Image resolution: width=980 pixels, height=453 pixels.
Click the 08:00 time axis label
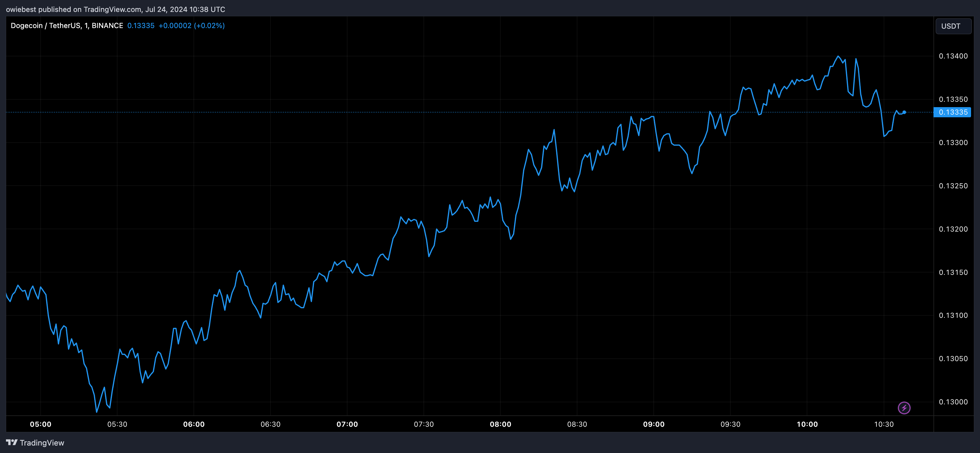(x=500, y=424)
